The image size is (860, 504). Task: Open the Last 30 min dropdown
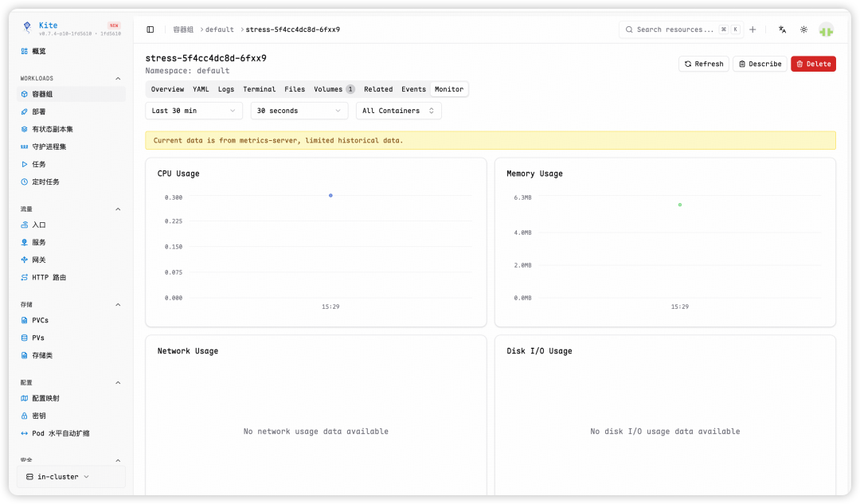[x=193, y=111]
